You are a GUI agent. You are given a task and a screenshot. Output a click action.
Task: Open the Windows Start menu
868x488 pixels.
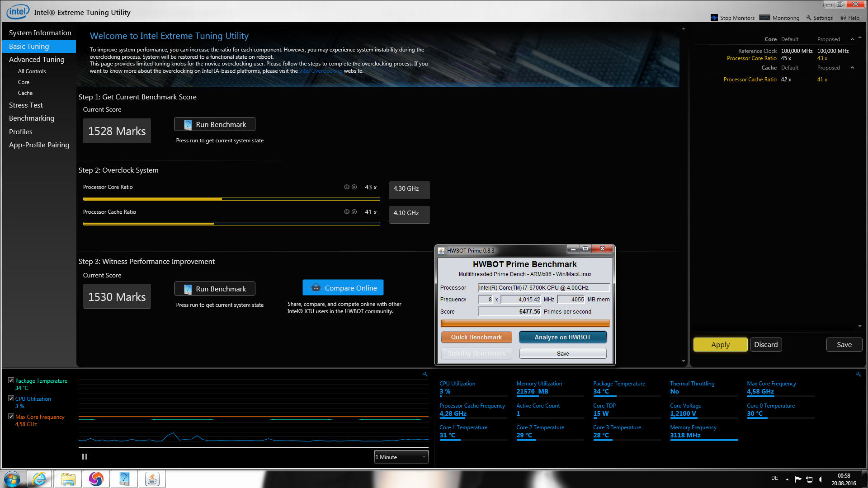click(12, 479)
